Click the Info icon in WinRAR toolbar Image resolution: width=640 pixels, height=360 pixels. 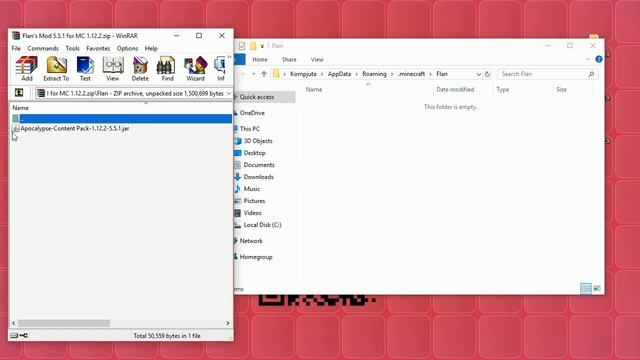point(220,69)
